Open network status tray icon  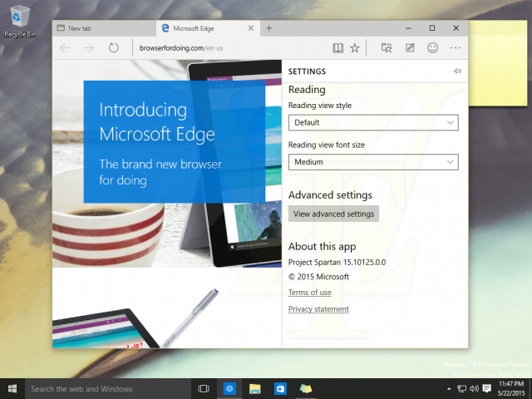pos(461,389)
